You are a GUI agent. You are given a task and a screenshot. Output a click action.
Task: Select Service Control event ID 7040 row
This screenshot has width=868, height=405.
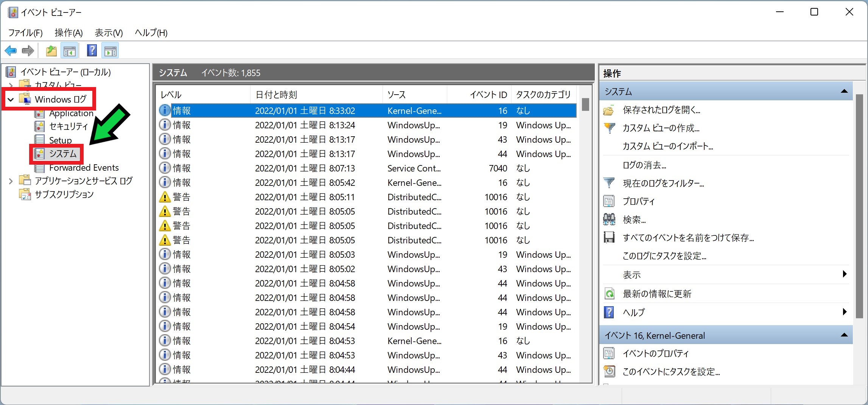tap(367, 168)
